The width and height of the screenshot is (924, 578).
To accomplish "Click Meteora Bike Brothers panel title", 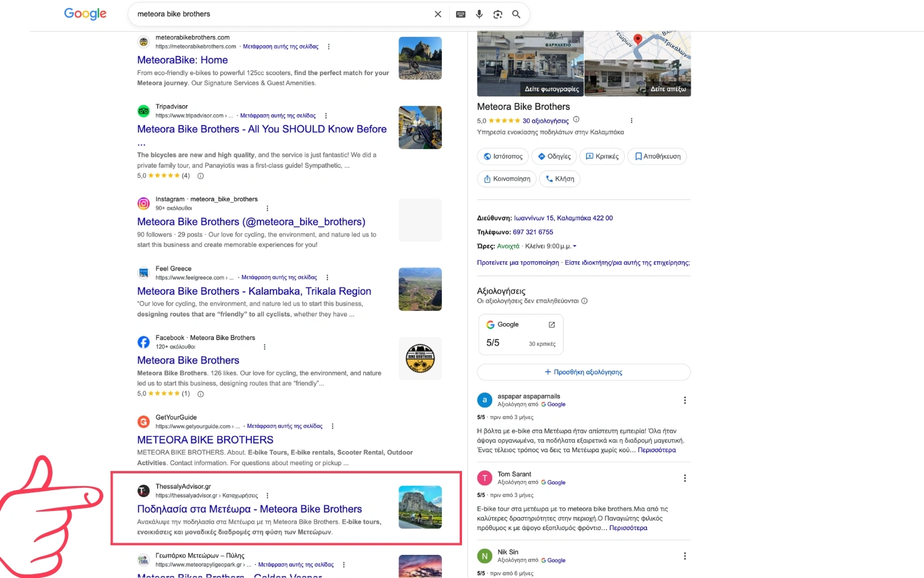I will 523,107.
